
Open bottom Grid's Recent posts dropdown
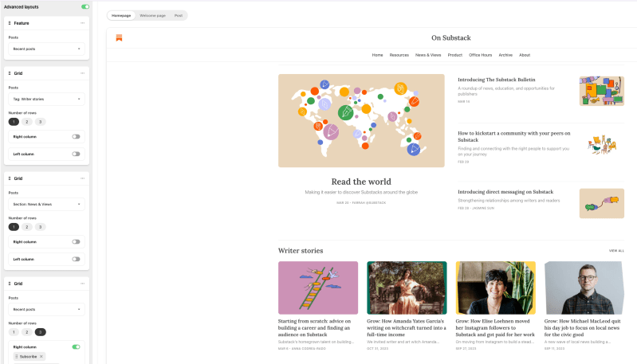click(47, 309)
